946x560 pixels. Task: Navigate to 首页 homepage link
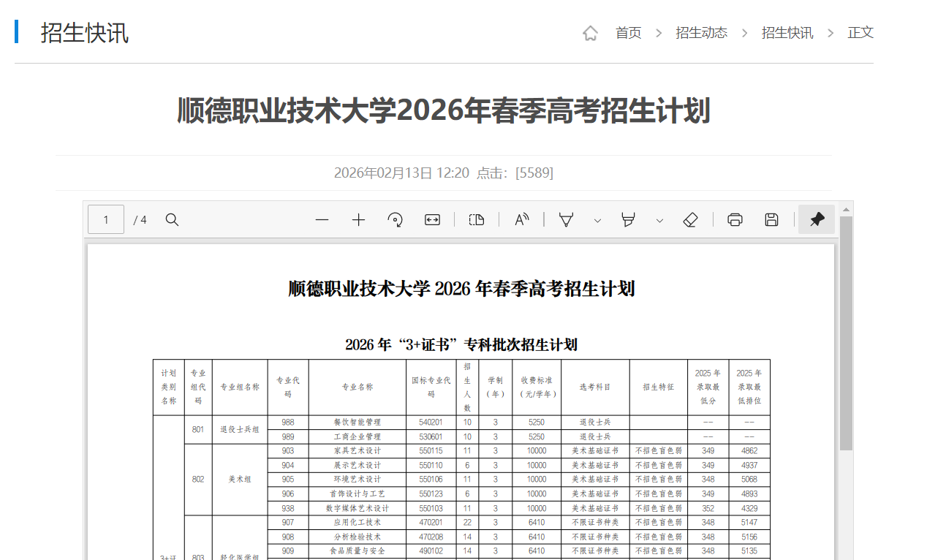pos(629,32)
